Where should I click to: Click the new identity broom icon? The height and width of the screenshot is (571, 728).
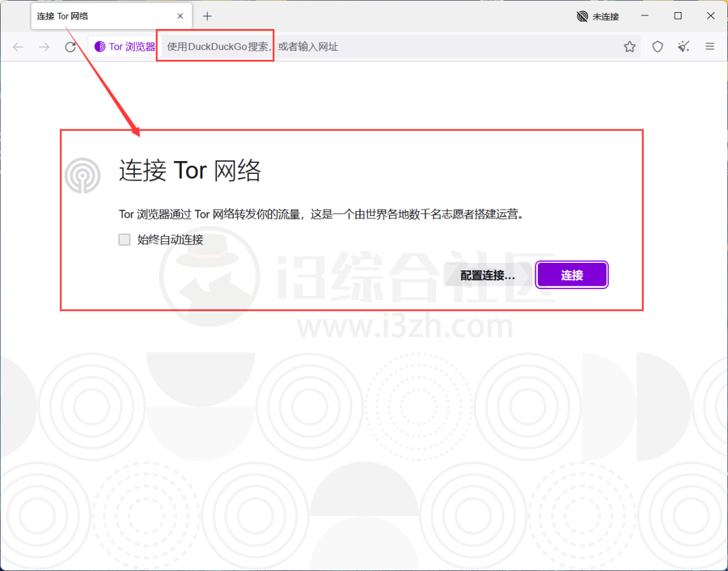tap(684, 47)
